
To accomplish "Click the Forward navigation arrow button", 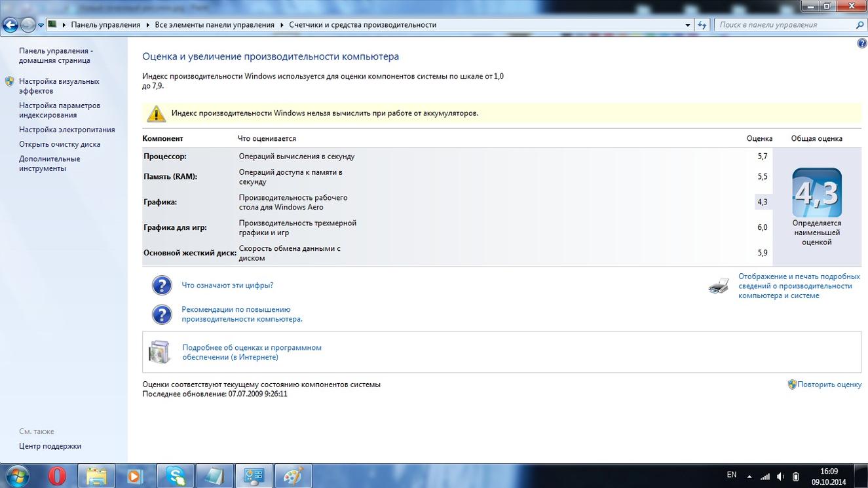I will [x=28, y=25].
